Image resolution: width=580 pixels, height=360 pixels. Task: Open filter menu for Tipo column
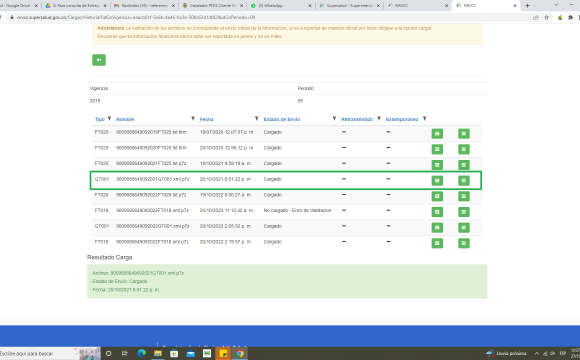[x=109, y=119]
